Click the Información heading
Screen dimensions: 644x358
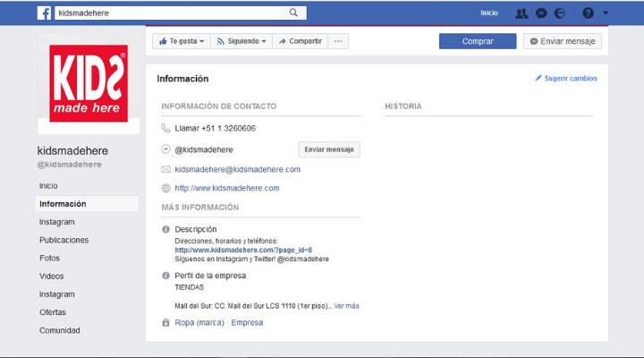[182, 79]
